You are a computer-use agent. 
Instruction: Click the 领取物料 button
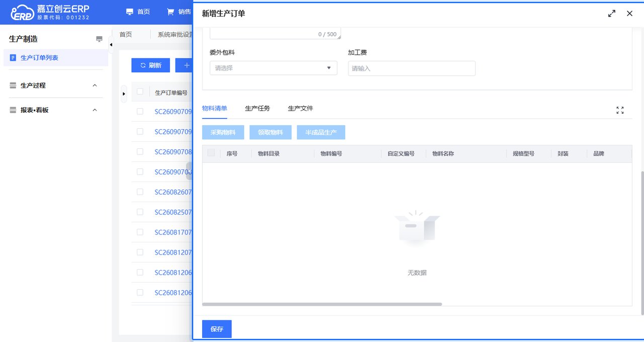[270, 133]
